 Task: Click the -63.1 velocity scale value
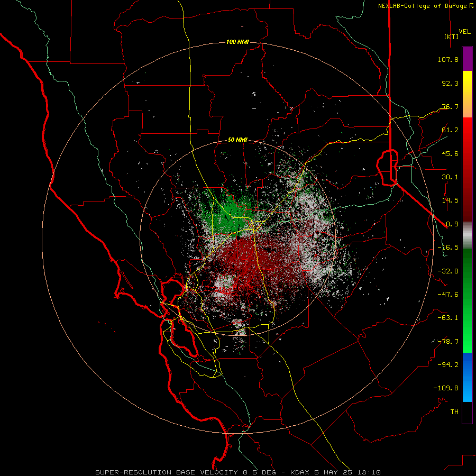click(x=448, y=318)
